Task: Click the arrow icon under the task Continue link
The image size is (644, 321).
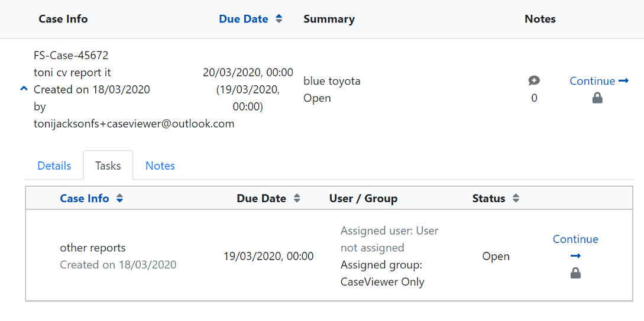Action: pyautogui.click(x=575, y=256)
